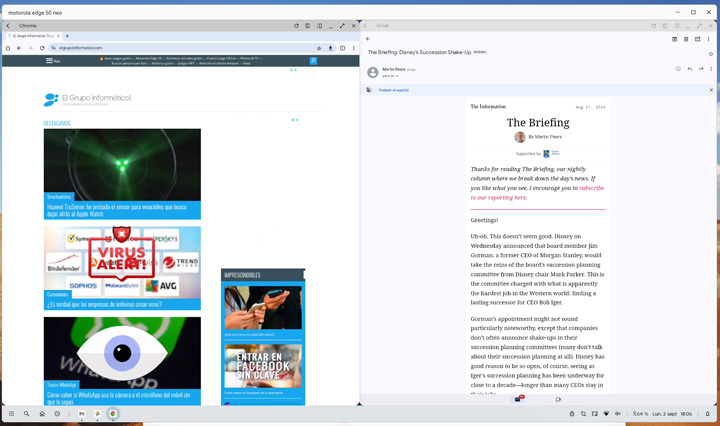Go back from the Gmail message
This screenshot has width=720, height=426.
click(368, 39)
